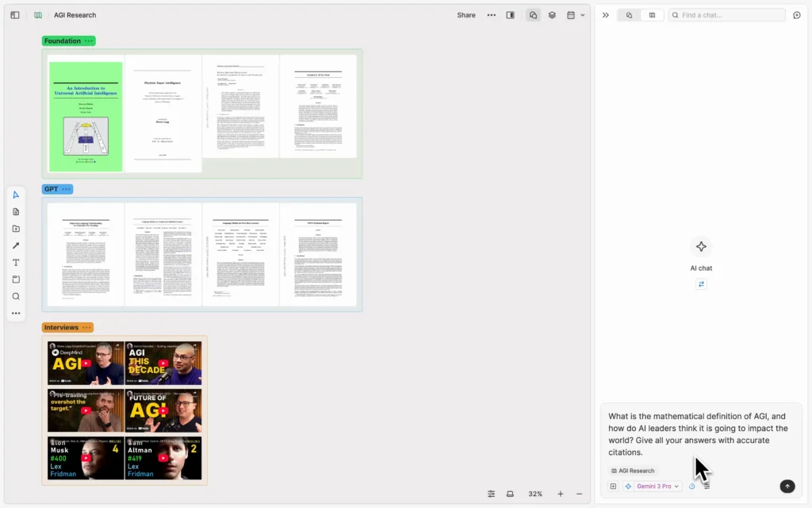Toggle the left sidebar open
This screenshot has width=812, height=508.
pyautogui.click(x=14, y=14)
